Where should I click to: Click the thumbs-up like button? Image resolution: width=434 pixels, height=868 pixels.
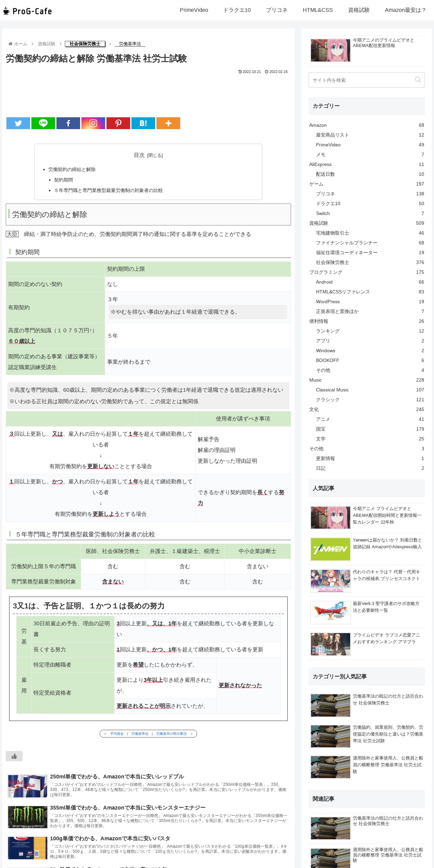click(14, 756)
